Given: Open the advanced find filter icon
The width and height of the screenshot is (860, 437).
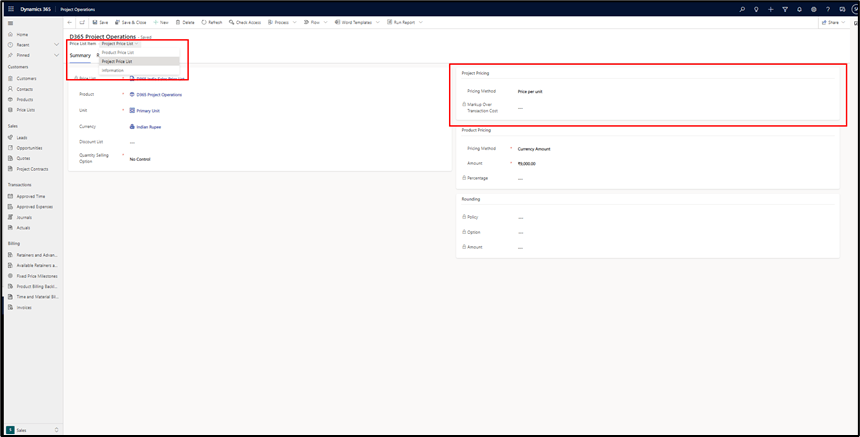Looking at the screenshot, I should click(x=785, y=9).
